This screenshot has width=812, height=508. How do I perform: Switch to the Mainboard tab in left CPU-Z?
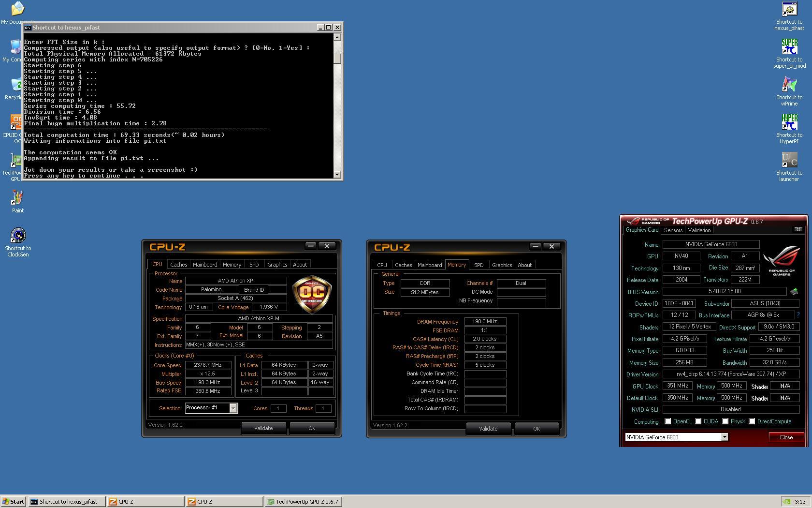(205, 265)
